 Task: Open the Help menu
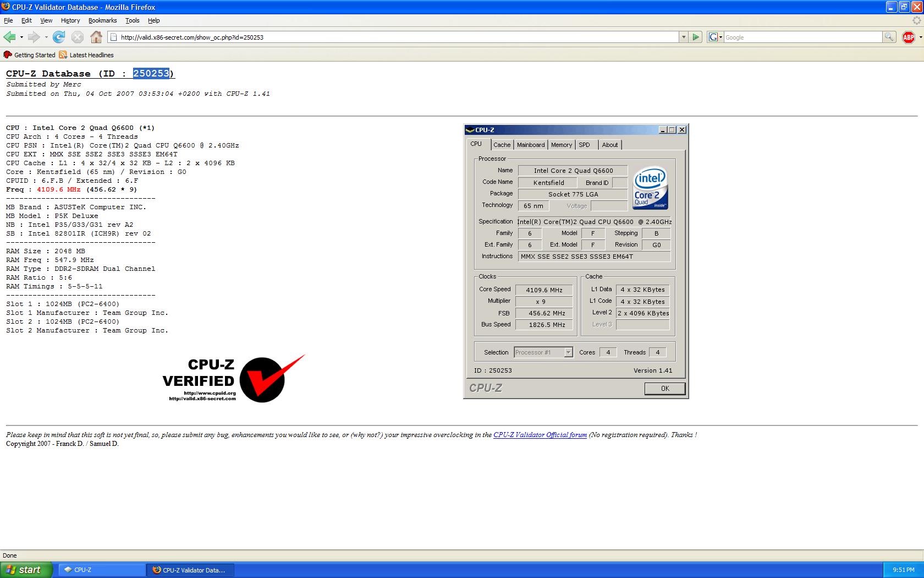point(153,20)
